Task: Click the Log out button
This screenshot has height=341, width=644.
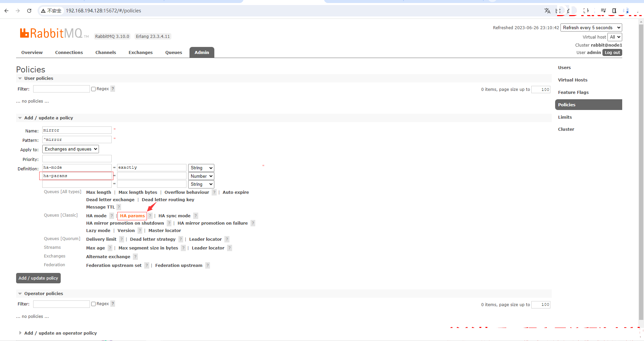Action: point(612,53)
